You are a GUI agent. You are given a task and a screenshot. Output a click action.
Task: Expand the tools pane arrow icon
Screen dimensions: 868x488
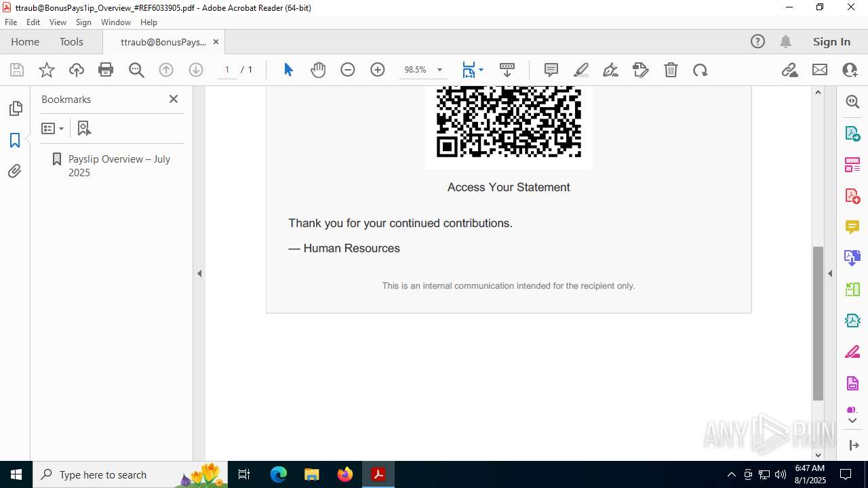(854, 445)
